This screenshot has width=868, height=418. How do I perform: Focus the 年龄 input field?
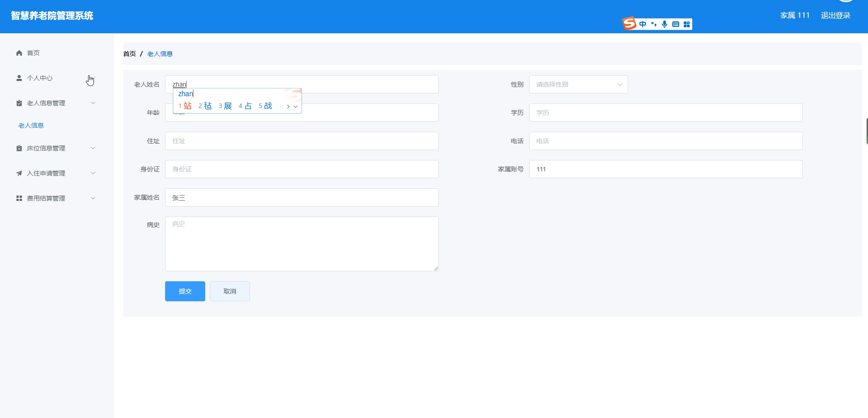pyautogui.click(x=302, y=113)
